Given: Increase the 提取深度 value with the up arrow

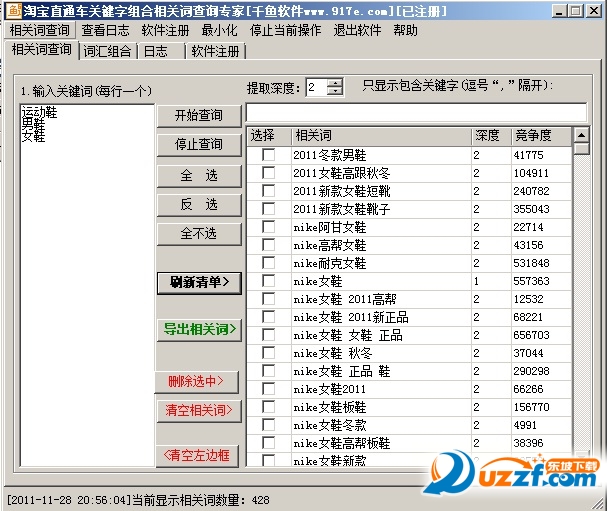Looking at the screenshot, I should [x=334, y=82].
